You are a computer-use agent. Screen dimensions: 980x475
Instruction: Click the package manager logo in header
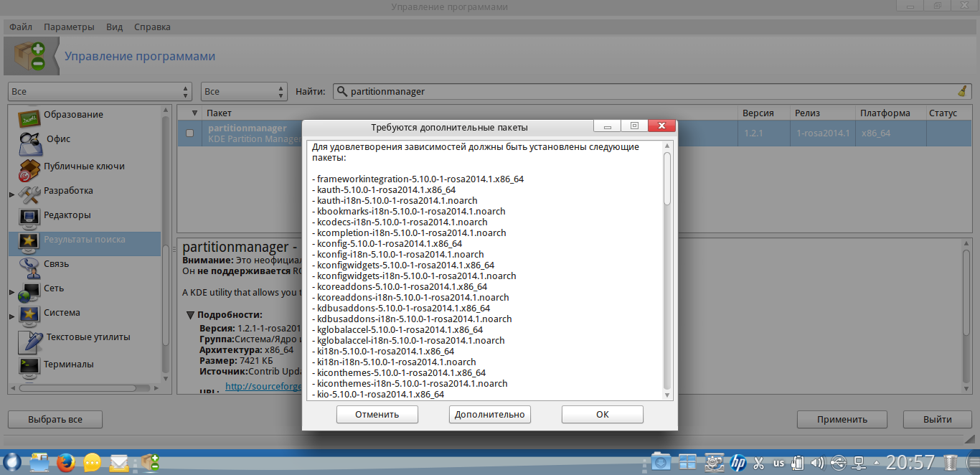28,57
